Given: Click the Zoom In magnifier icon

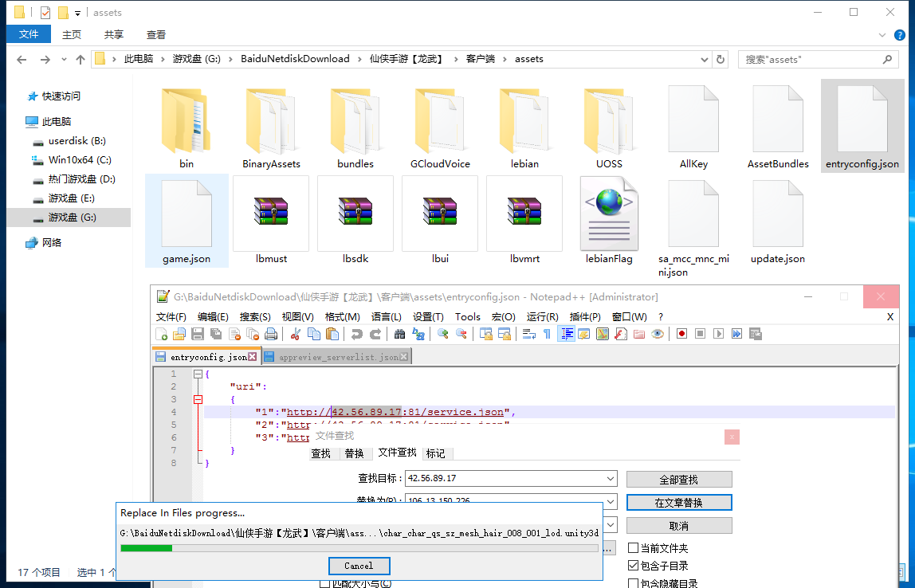Looking at the screenshot, I should pyautogui.click(x=442, y=334).
